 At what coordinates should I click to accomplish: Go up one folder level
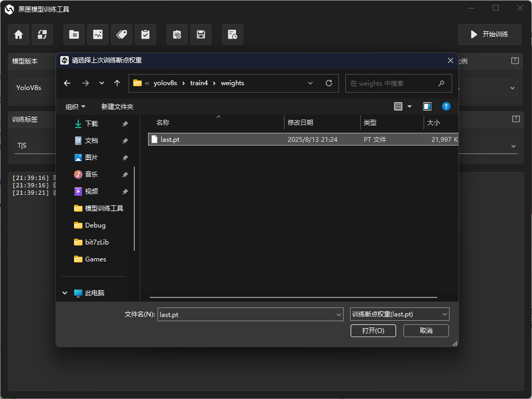click(117, 83)
